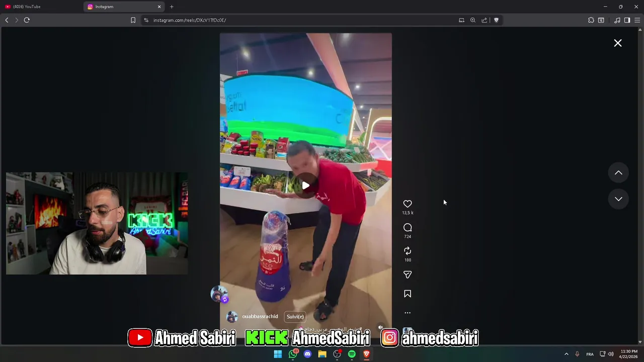
Task: Open the zoom magnifier in address bar
Action: [x=473, y=20]
